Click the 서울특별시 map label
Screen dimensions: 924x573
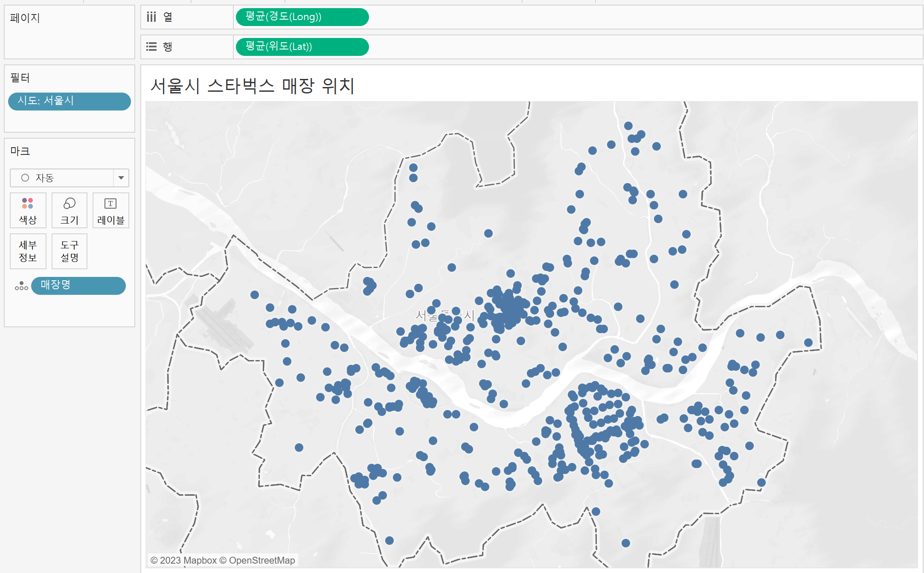tap(445, 315)
